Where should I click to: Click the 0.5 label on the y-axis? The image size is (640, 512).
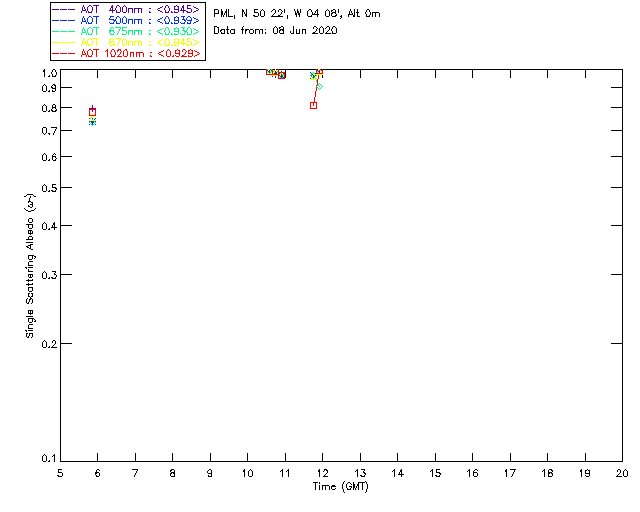point(45,188)
